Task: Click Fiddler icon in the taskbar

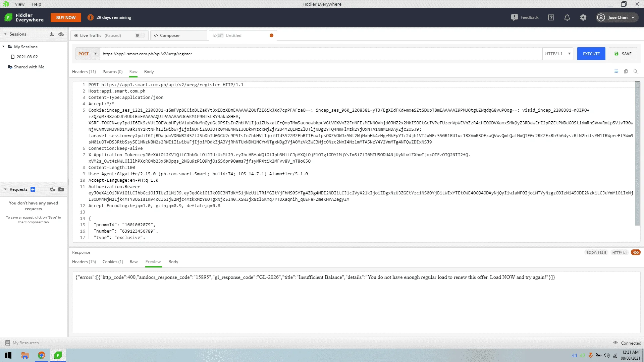Action: tap(58, 355)
